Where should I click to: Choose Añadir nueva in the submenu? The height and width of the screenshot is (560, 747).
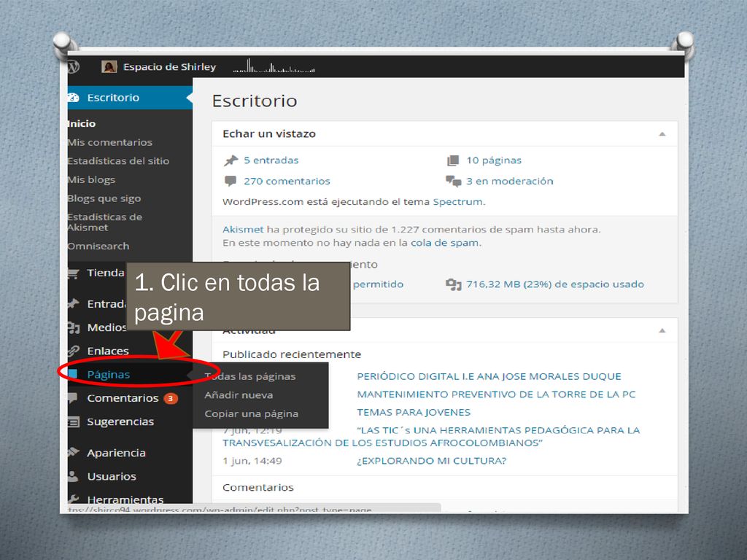click(x=239, y=395)
